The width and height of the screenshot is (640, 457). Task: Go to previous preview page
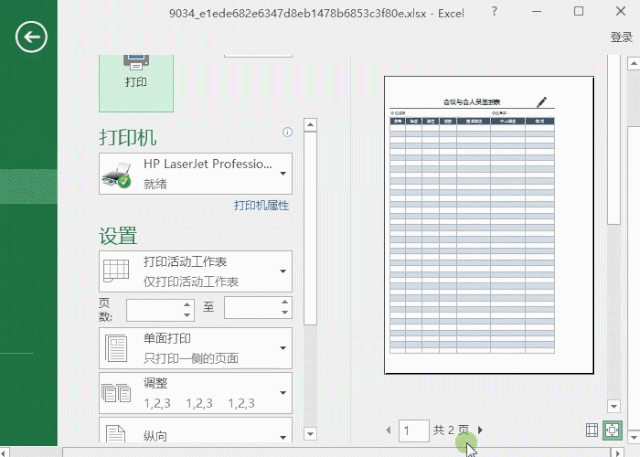tap(389, 430)
